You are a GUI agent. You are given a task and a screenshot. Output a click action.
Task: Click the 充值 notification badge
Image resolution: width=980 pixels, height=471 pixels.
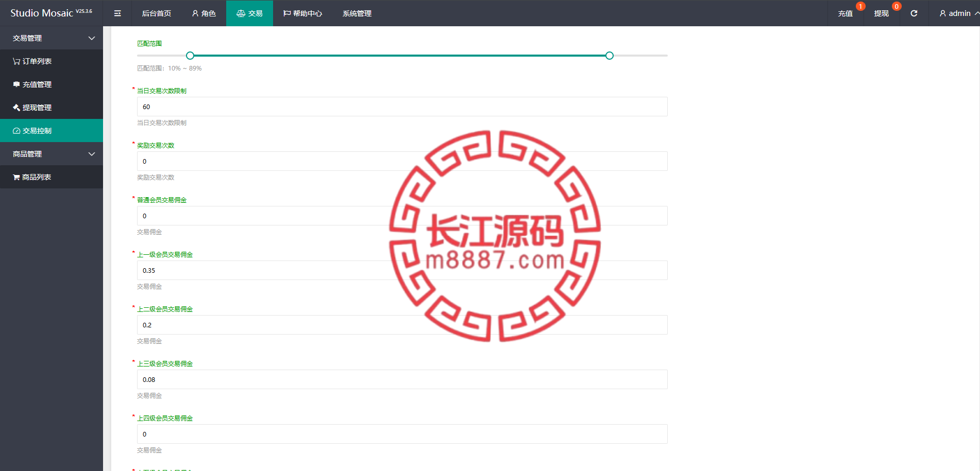click(x=860, y=6)
